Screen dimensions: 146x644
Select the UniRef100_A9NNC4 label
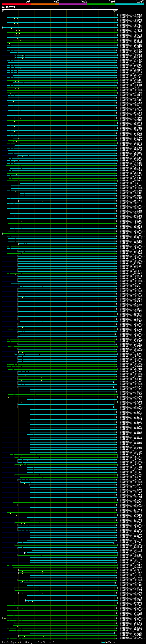(x=131, y=55)
